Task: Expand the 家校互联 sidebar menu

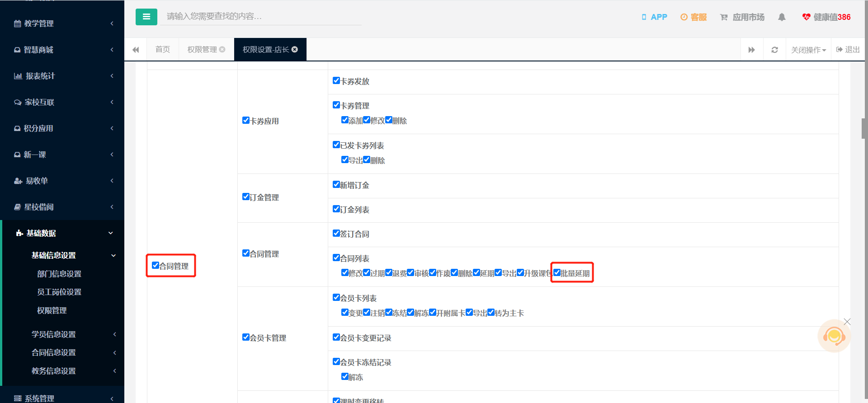Action: 62,102
